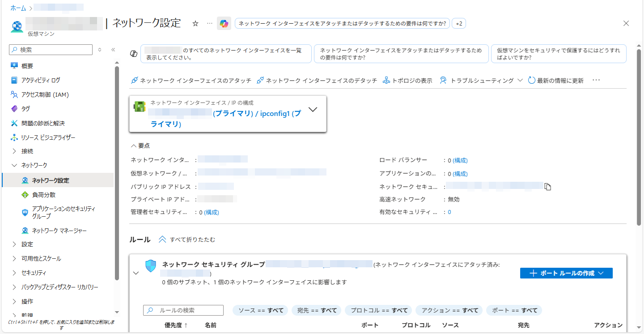Screen dimensions: 644x334
Task: Click the favorite star icon beside the title
Action: [195, 24]
